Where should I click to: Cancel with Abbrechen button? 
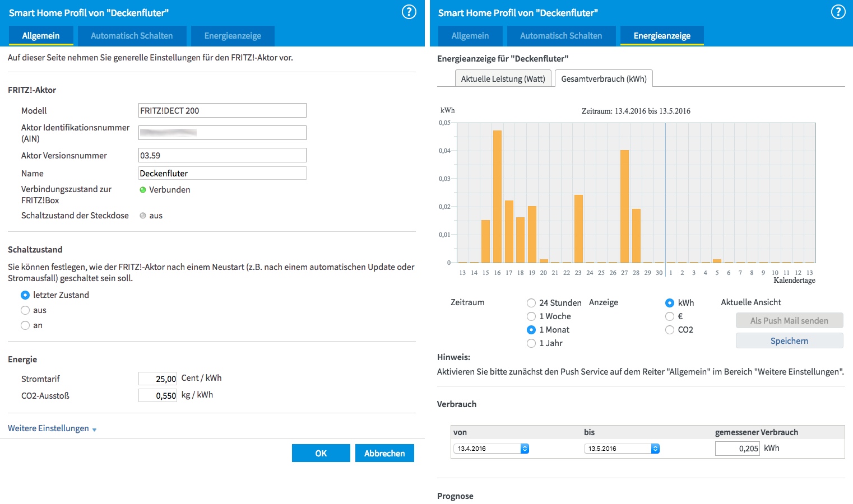click(384, 453)
